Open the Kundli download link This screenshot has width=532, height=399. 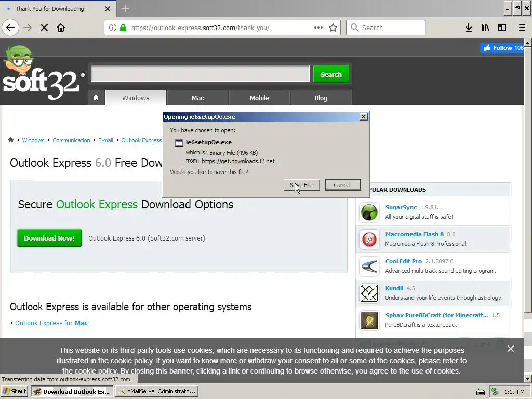pos(394,288)
